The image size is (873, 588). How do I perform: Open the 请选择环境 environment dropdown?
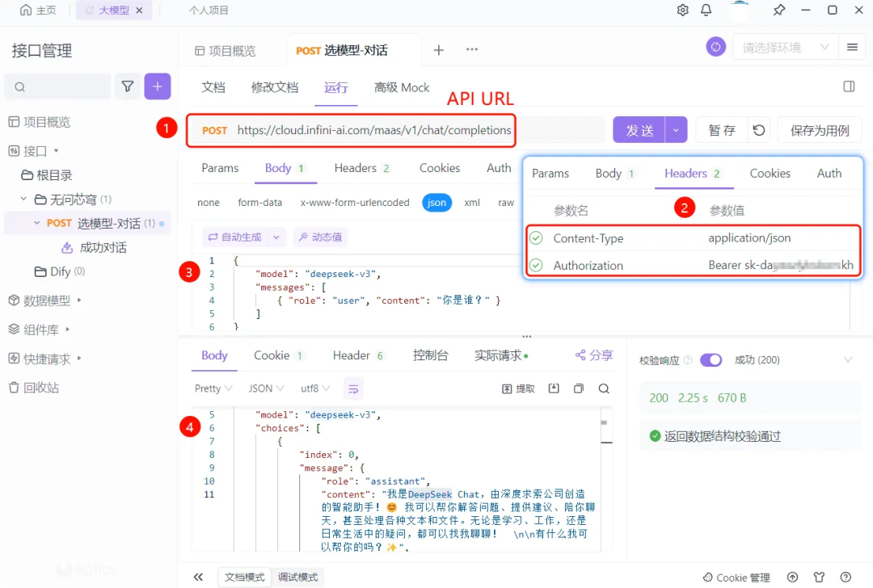(785, 48)
